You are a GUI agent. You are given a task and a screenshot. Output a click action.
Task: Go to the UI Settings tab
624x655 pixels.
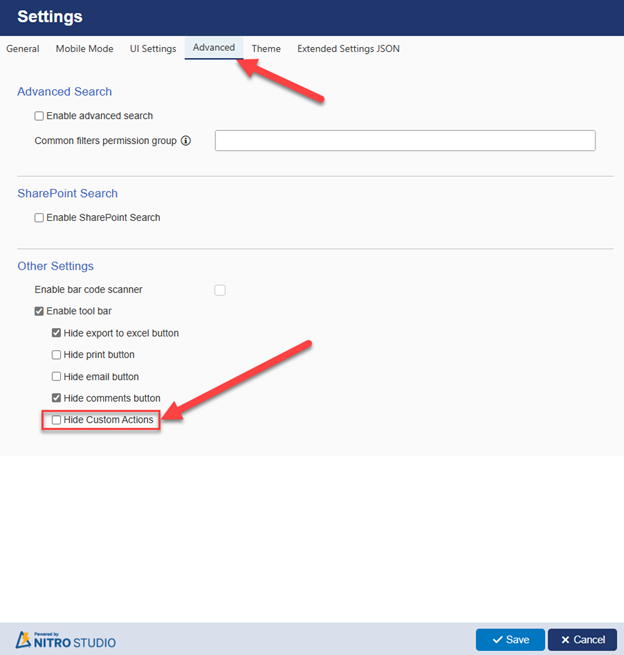(153, 49)
